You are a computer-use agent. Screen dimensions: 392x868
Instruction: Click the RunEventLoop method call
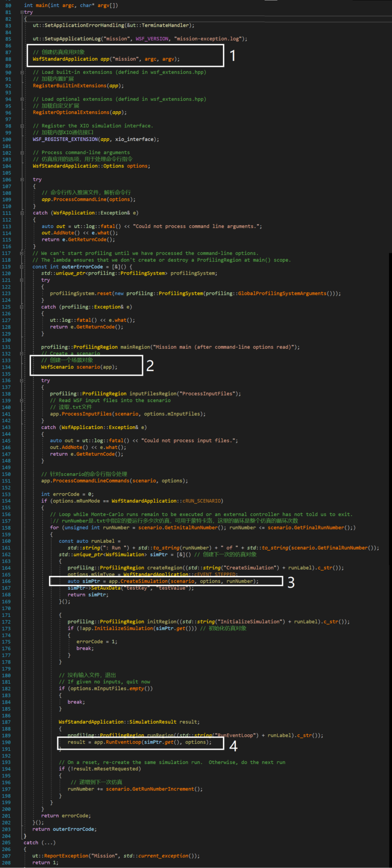(x=123, y=742)
